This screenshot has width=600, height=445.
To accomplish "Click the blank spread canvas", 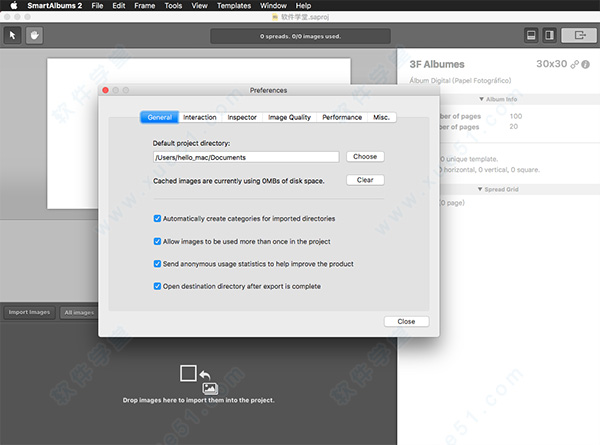I will (x=199, y=71).
